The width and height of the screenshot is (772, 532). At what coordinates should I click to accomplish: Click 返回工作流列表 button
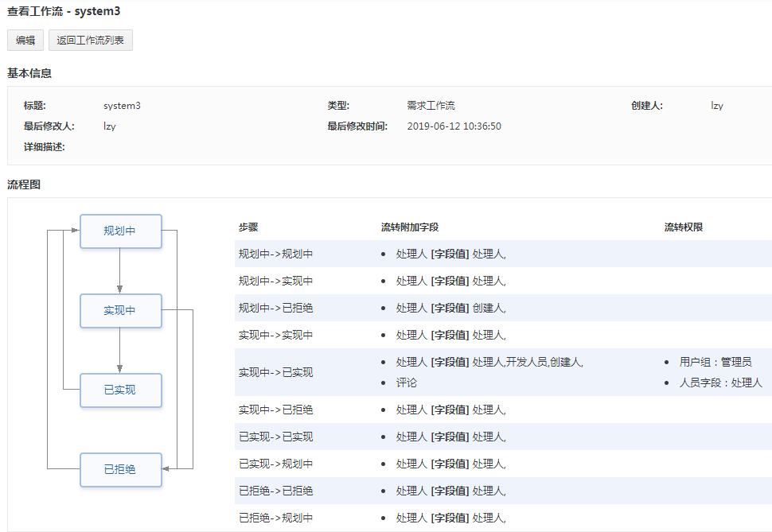pos(90,41)
